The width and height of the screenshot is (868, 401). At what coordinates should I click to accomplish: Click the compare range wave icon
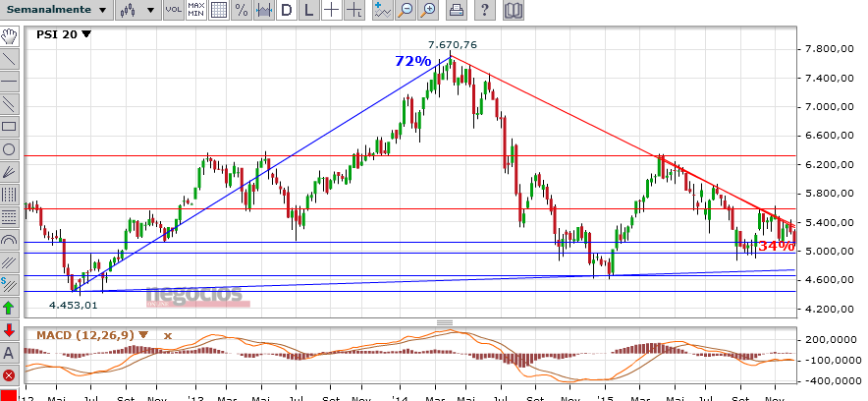264,10
